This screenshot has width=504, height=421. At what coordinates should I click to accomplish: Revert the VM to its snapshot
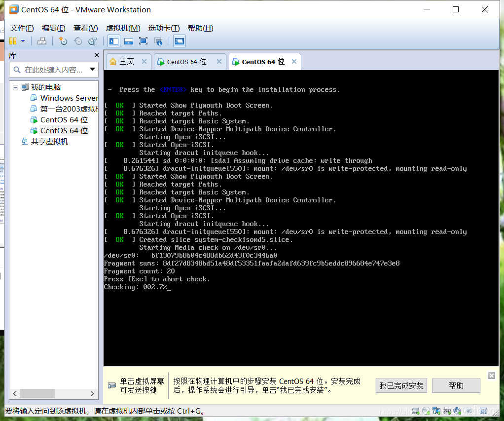point(77,41)
